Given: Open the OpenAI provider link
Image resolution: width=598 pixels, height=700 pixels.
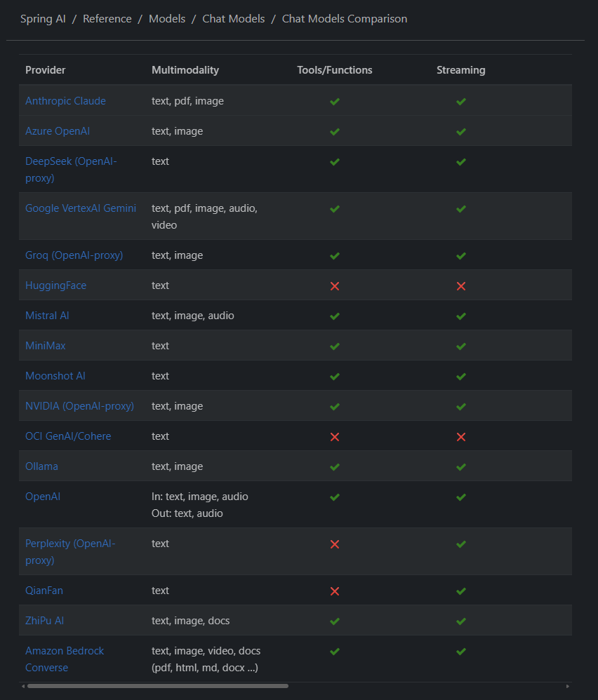Looking at the screenshot, I should pos(42,497).
